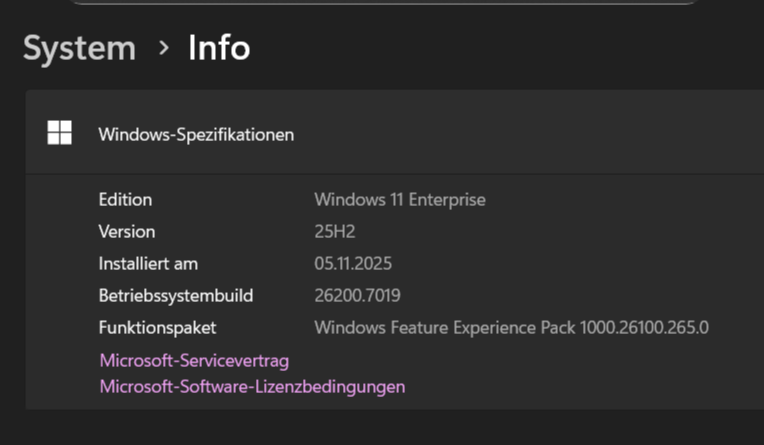Select the Funktionspaket label
The height and width of the screenshot is (445, 764).
click(x=157, y=328)
